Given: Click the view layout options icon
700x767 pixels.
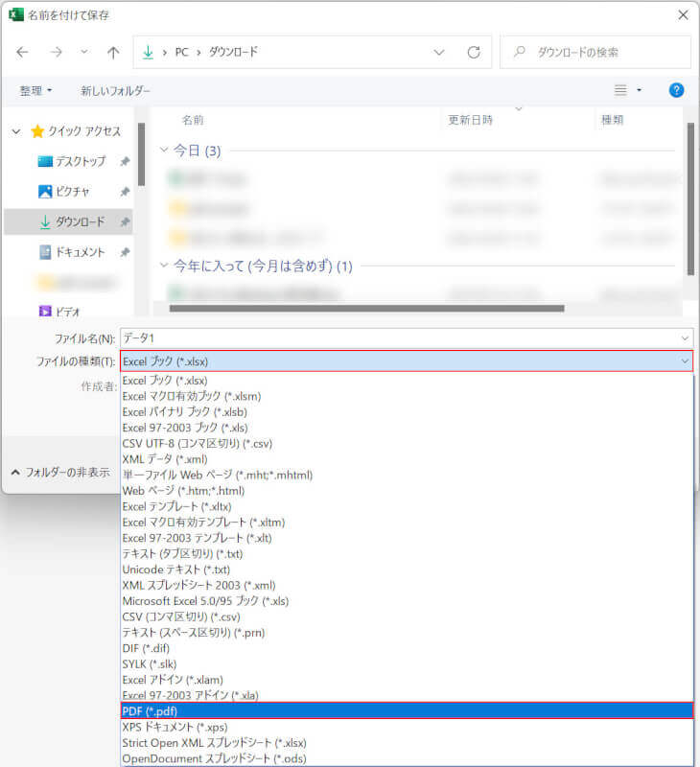Looking at the screenshot, I should pyautogui.click(x=621, y=90).
